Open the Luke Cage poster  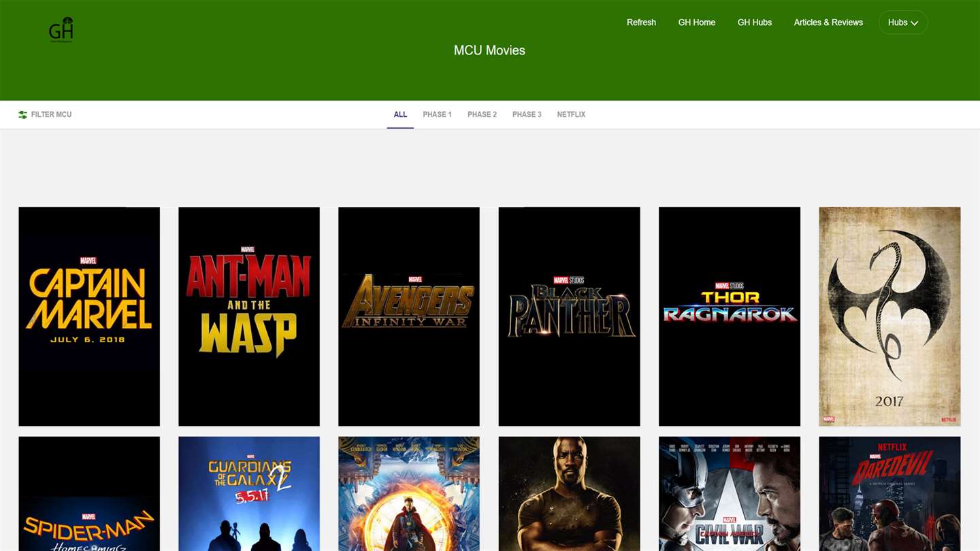570,494
